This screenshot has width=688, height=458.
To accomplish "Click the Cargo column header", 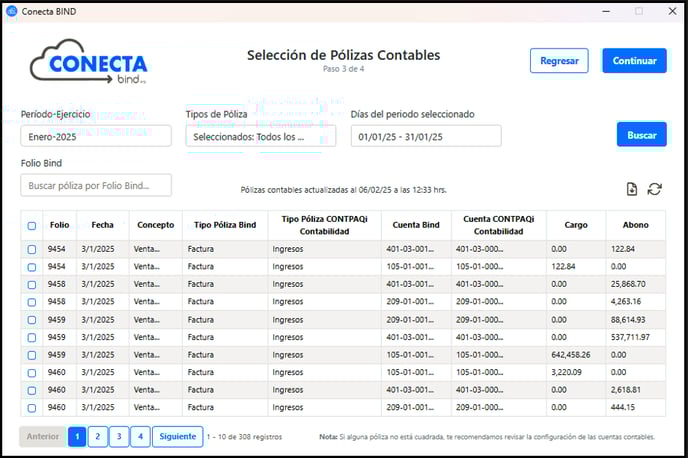I will 576,225.
